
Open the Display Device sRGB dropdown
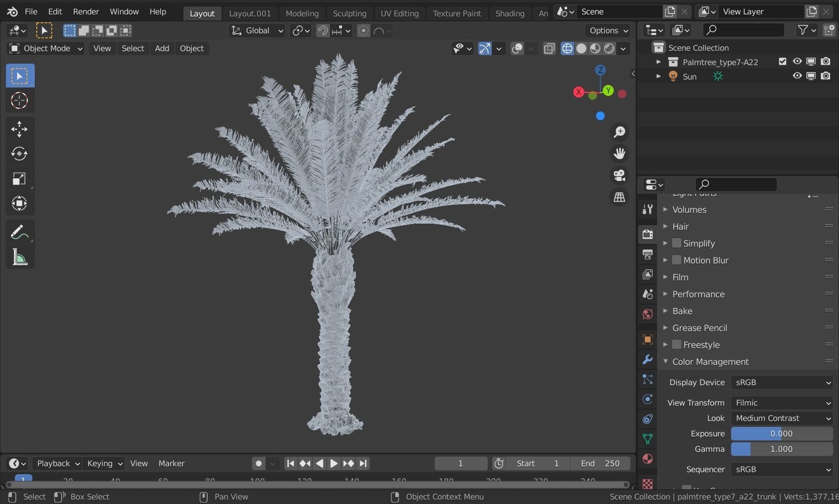coord(782,382)
